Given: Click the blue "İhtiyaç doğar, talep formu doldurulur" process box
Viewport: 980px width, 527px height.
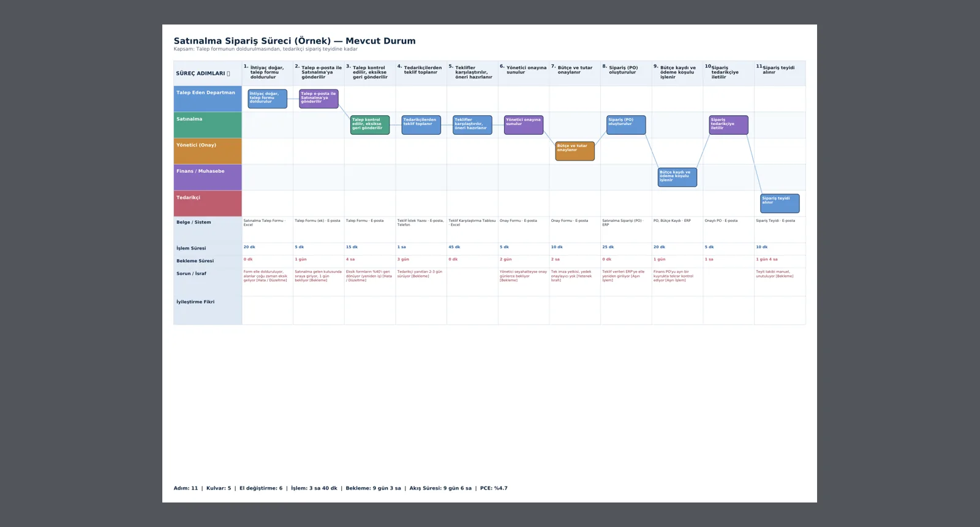Looking at the screenshot, I should tap(267, 99).
